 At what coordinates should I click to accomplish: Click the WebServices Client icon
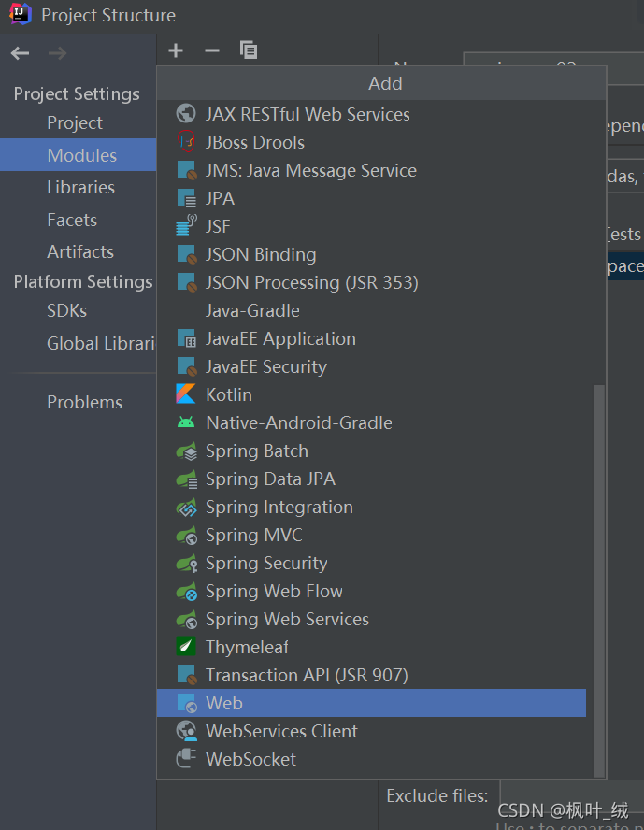click(x=186, y=731)
